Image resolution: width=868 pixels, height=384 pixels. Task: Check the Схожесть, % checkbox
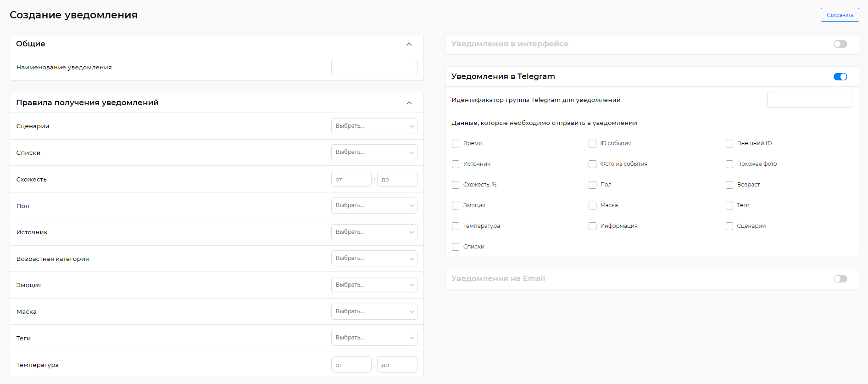tap(456, 185)
